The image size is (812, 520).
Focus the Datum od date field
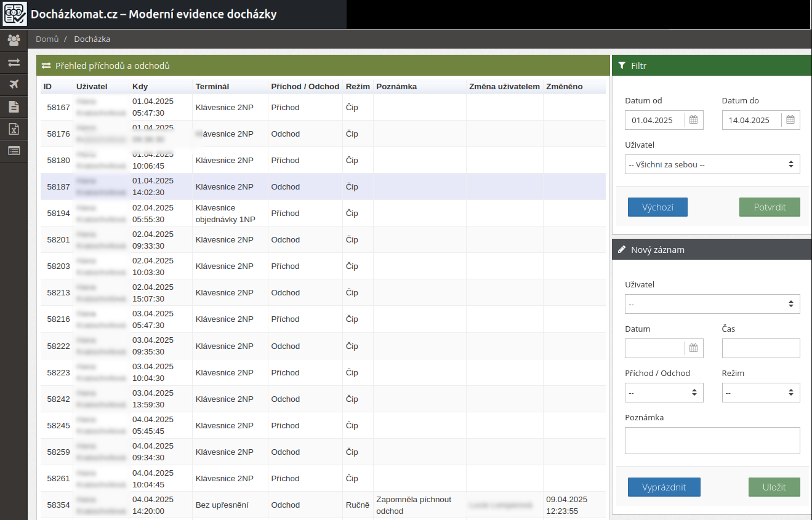(x=655, y=120)
